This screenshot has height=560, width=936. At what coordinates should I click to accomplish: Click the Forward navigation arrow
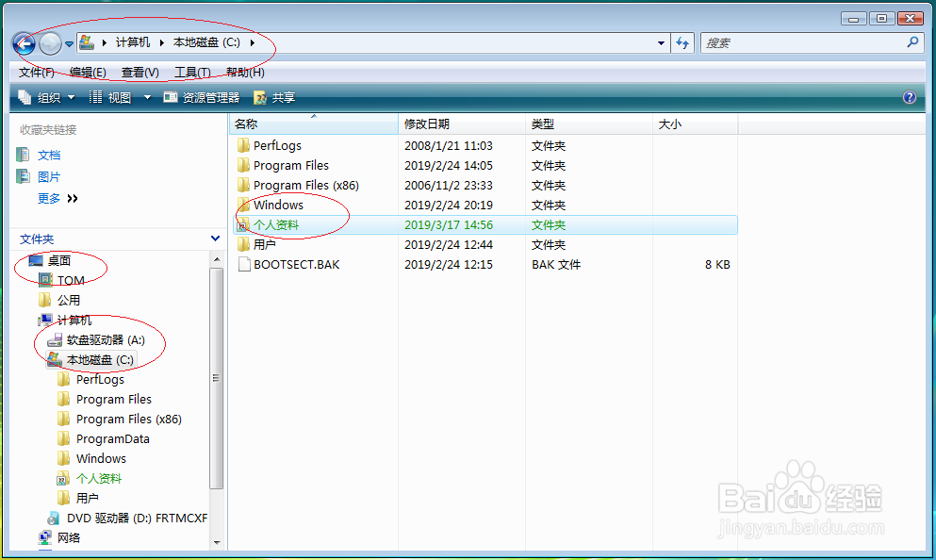click(x=50, y=43)
